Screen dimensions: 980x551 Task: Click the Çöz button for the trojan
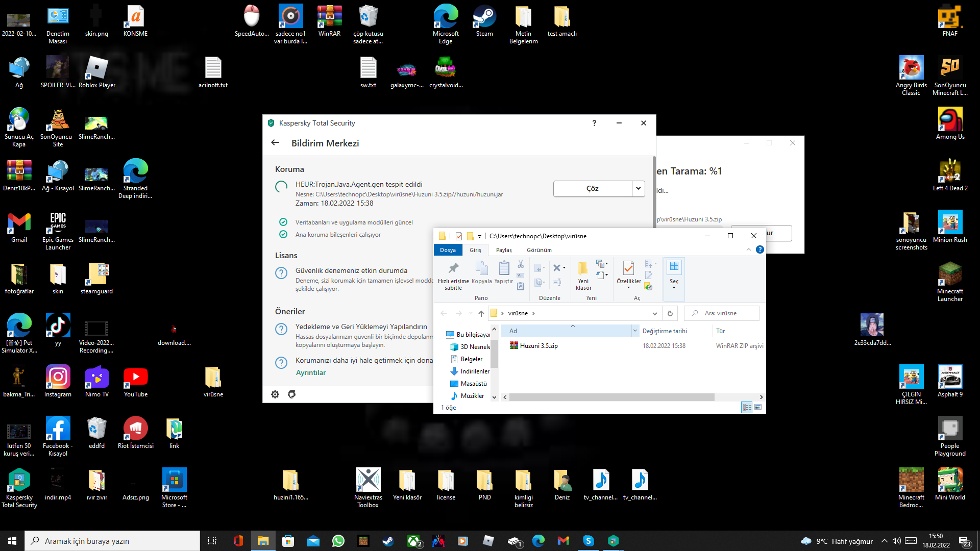(x=592, y=189)
